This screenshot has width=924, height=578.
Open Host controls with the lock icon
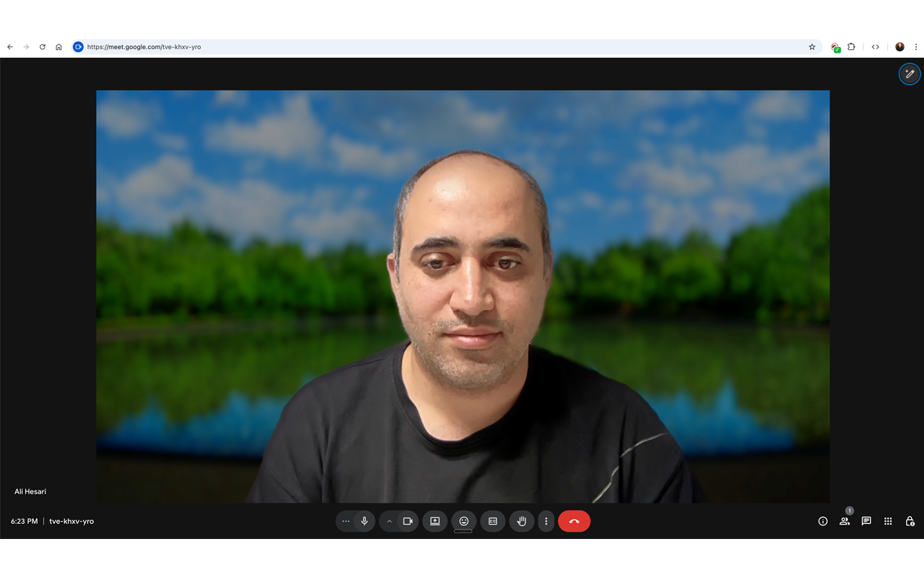pyautogui.click(x=910, y=521)
